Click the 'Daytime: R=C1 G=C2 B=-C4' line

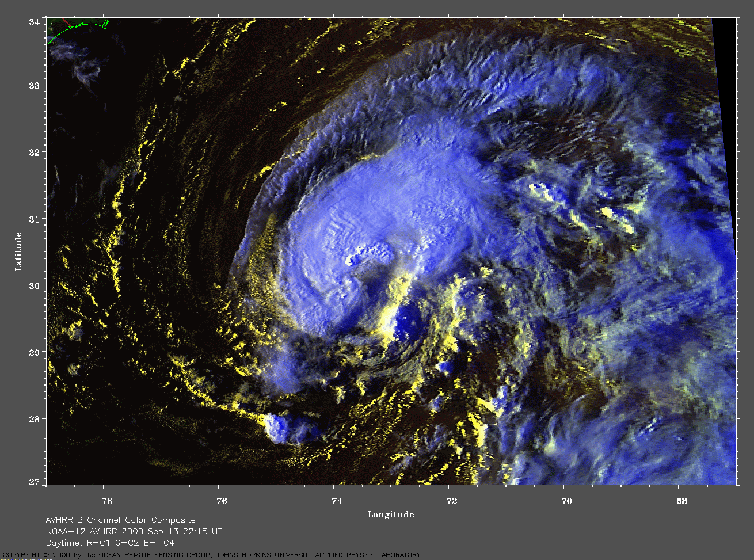coord(110,543)
